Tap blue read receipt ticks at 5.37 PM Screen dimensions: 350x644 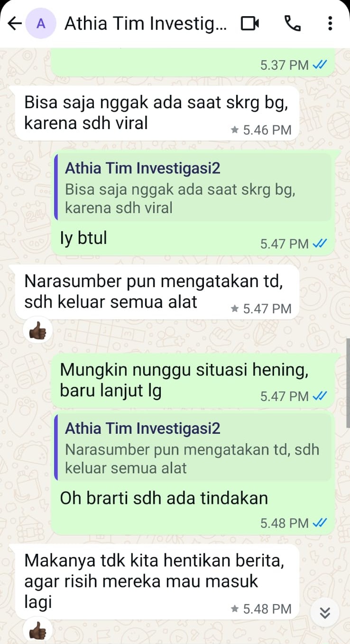click(321, 65)
